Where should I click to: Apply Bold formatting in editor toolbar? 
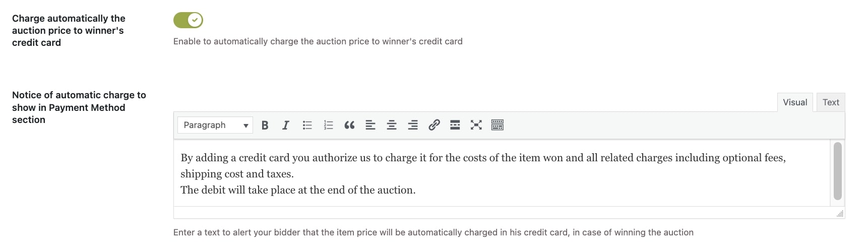pyautogui.click(x=265, y=125)
